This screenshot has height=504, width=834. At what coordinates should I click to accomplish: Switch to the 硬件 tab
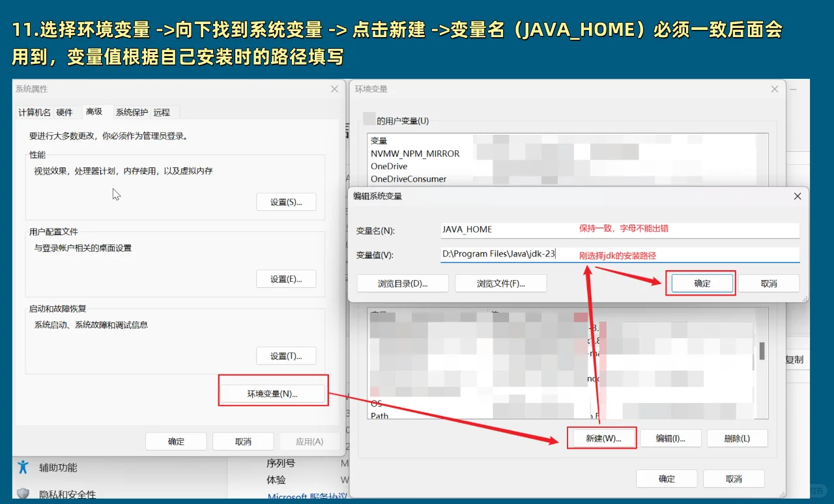[x=63, y=112]
